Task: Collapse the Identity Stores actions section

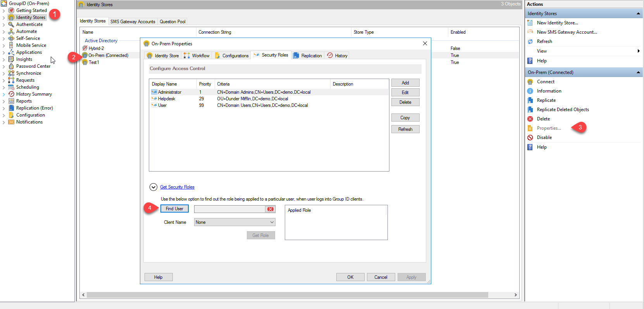Action: click(638, 14)
